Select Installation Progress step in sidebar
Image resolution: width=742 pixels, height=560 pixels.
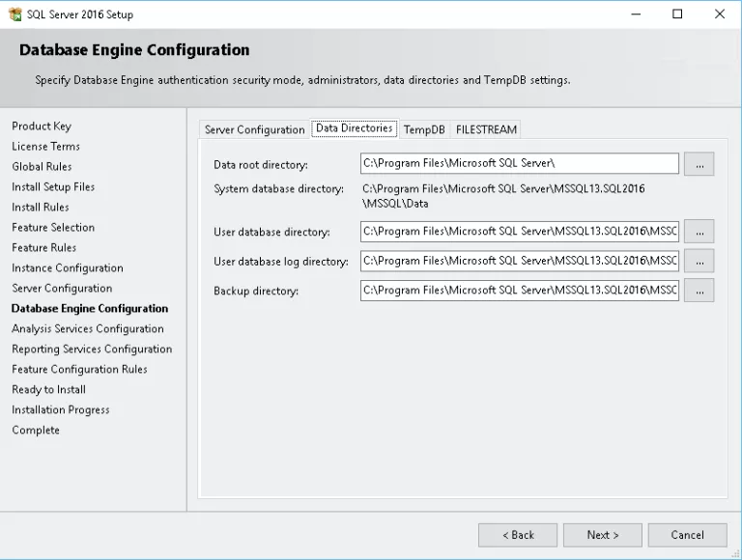pos(61,410)
